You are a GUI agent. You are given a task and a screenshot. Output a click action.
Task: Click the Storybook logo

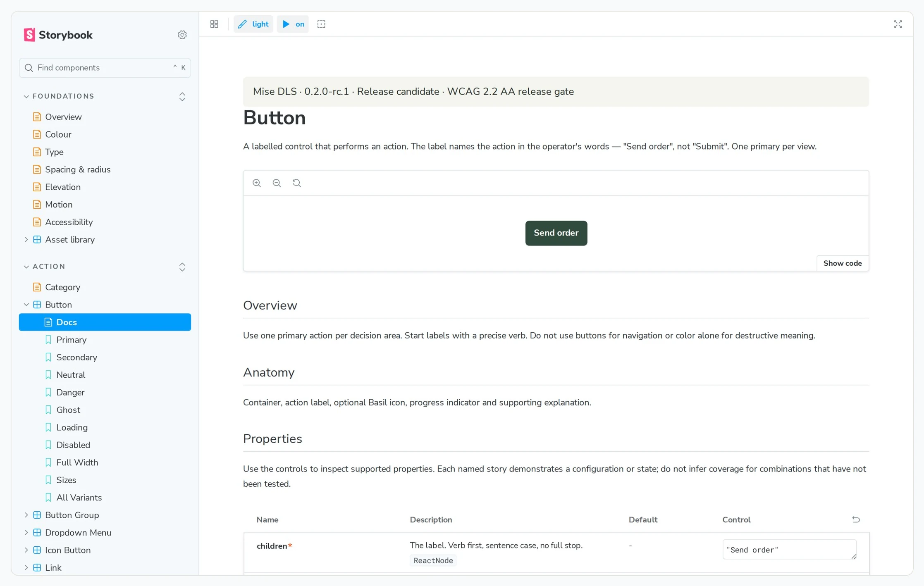58,35
